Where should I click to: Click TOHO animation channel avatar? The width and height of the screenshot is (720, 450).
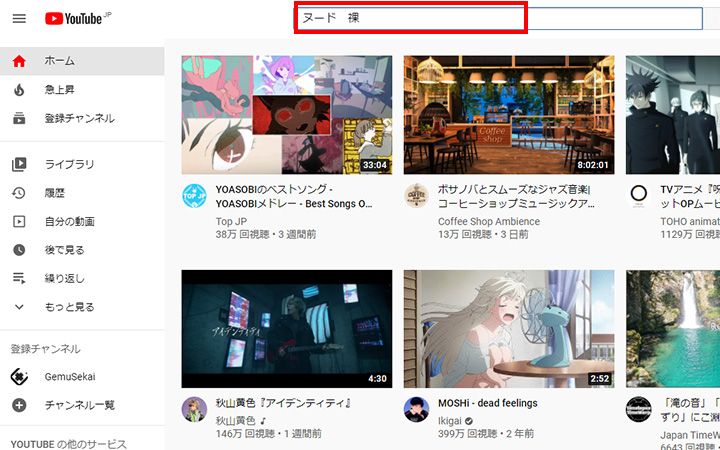(639, 196)
